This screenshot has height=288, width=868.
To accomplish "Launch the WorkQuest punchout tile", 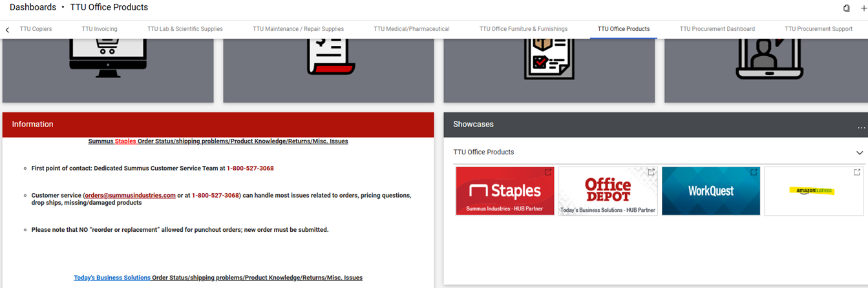I will point(711,190).
